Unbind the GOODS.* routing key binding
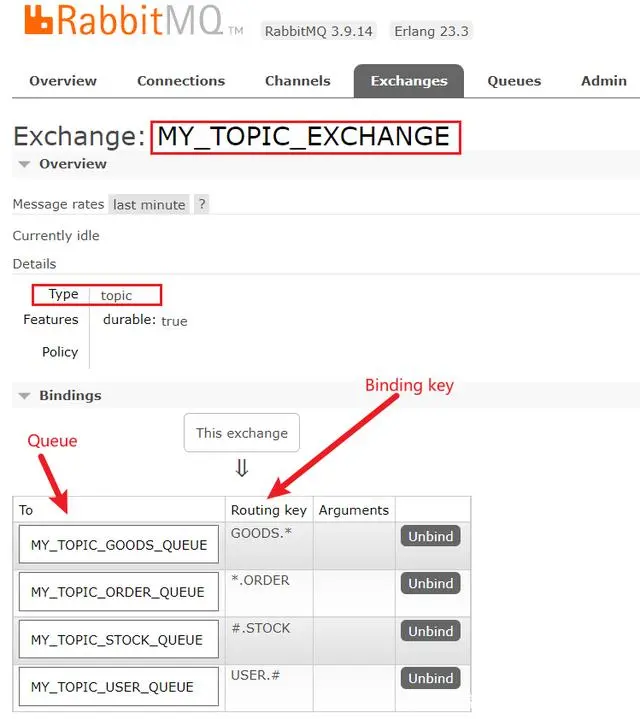 pyautogui.click(x=430, y=536)
